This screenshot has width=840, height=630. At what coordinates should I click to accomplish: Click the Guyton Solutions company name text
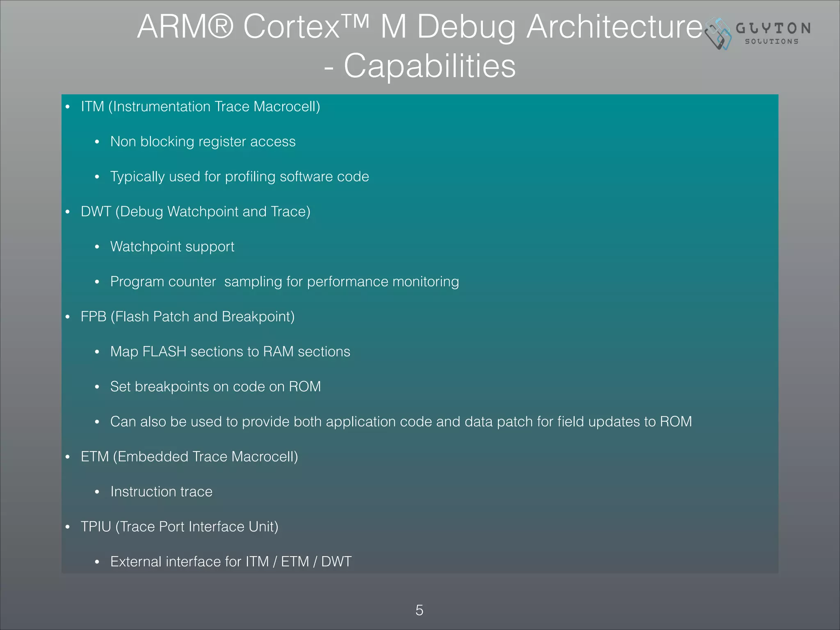[x=773, y=28]
